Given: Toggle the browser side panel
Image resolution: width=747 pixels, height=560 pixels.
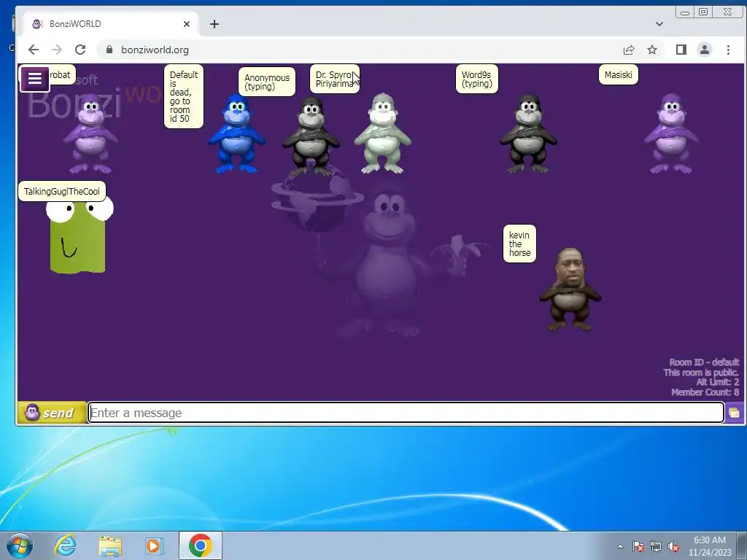Looking at the screenshot, I should pos(681,50).
